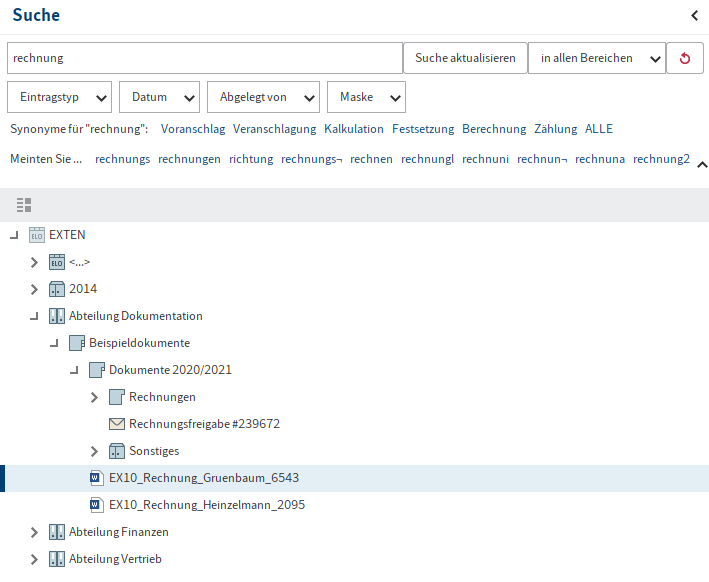Image resolution: width=709 pixels, height=582 pixels.
Task: Click the Berechnung synonym link
Action: tap(494, 129)
